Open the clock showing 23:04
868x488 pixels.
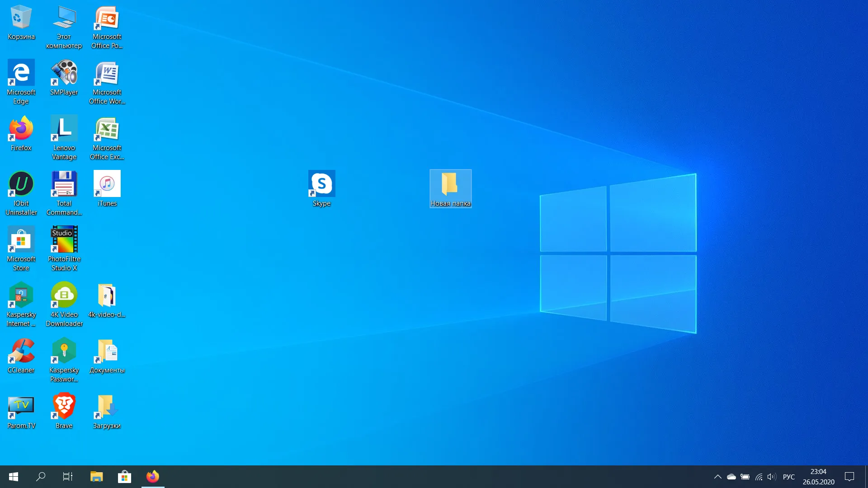pos(818,477)
